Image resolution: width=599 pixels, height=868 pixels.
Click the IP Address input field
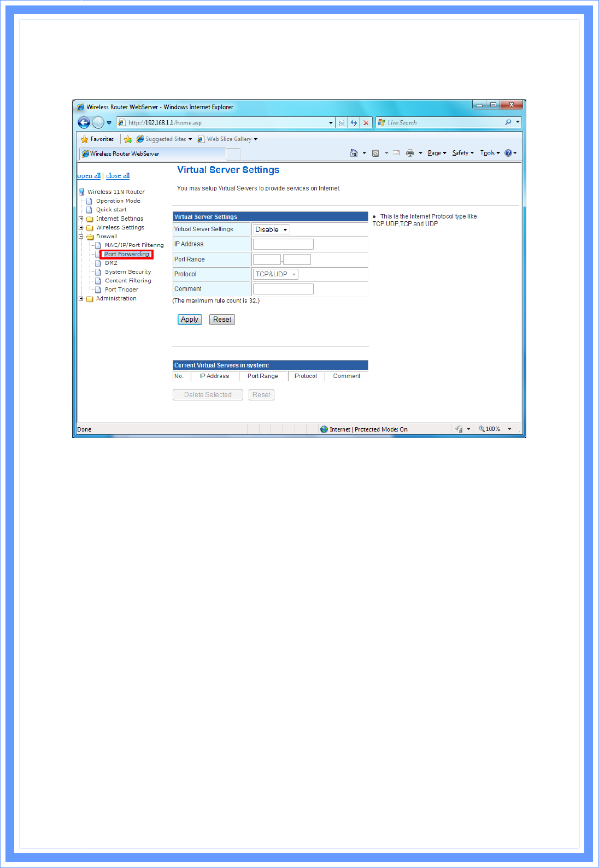(283, 244)
